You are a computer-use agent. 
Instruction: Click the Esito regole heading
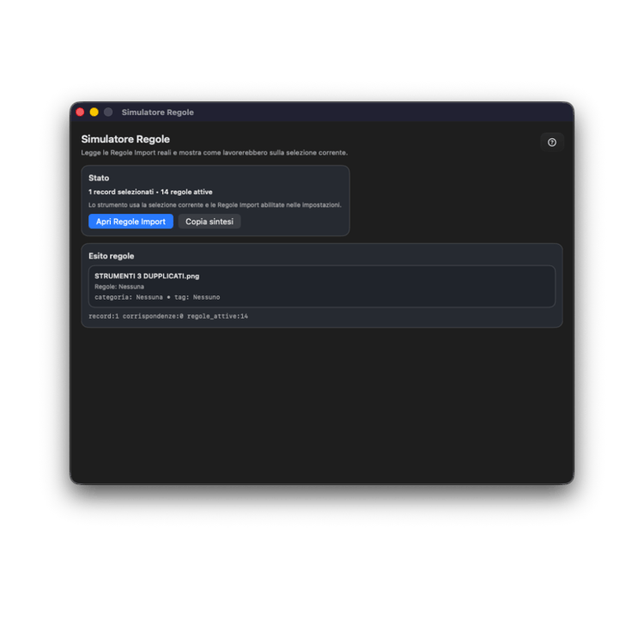(112, 256)
